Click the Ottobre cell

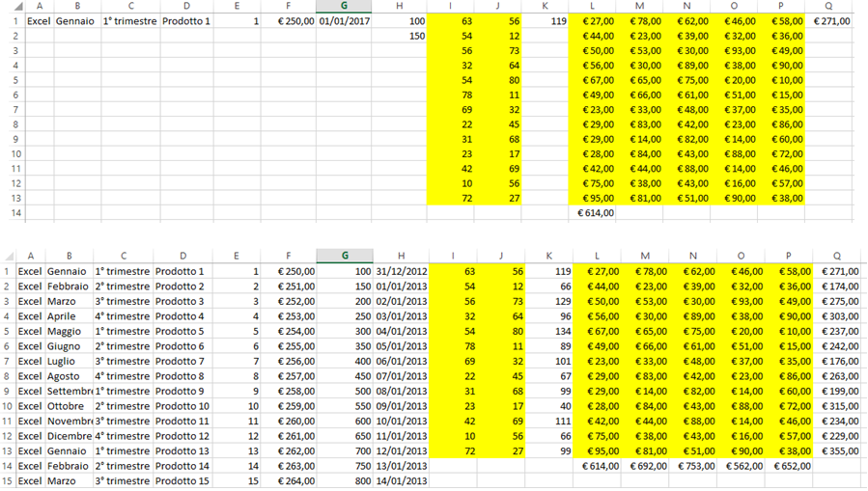(x=70, y=406)
